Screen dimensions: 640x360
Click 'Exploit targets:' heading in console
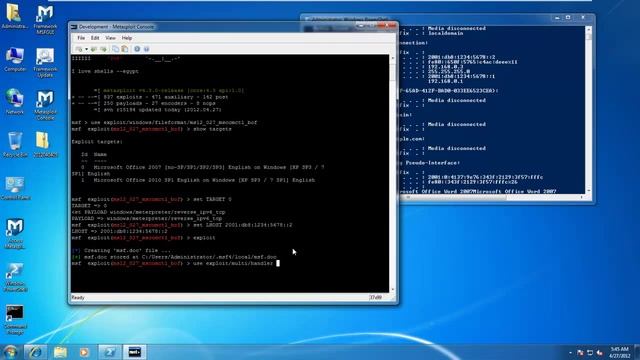coord(97,142)
